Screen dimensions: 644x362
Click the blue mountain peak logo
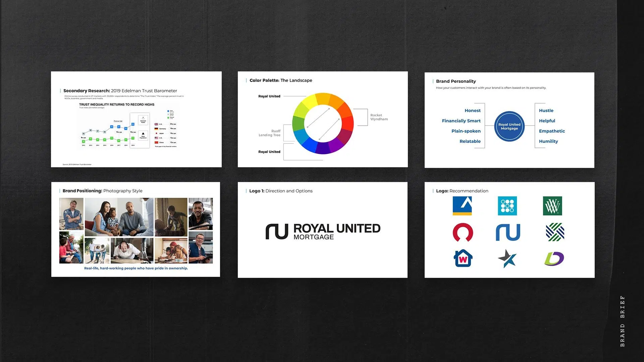(x=462, y=206)
